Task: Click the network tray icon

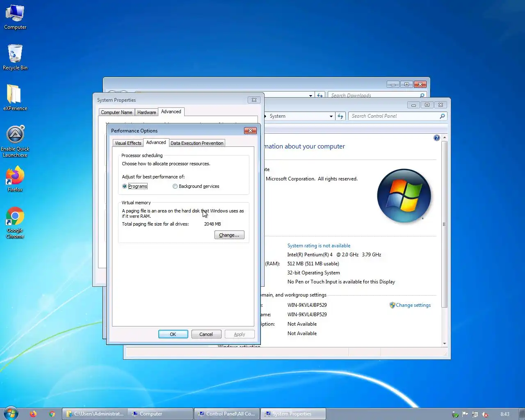Action: click(475, 414)
